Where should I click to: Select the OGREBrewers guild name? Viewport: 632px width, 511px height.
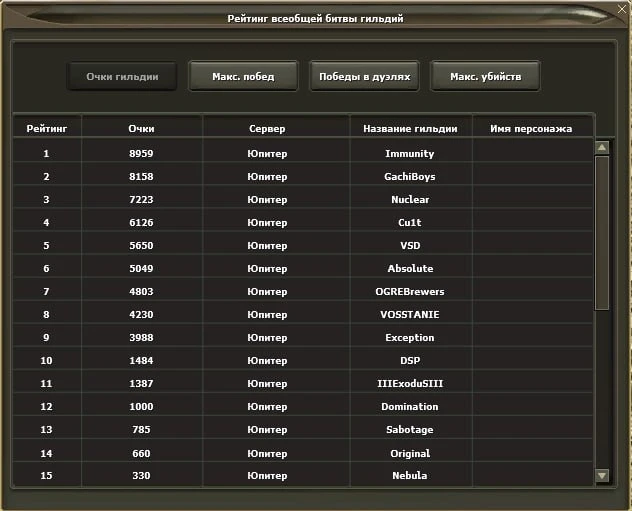410,291
